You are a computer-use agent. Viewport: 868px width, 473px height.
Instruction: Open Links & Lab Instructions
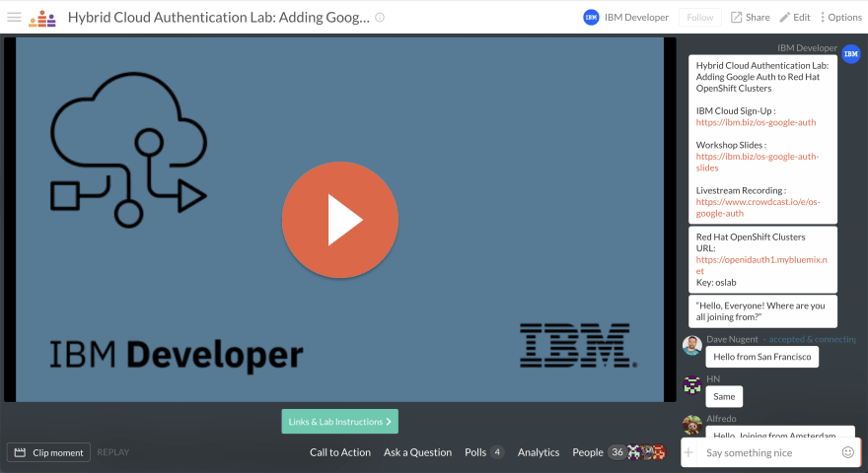tap(340, 422)
